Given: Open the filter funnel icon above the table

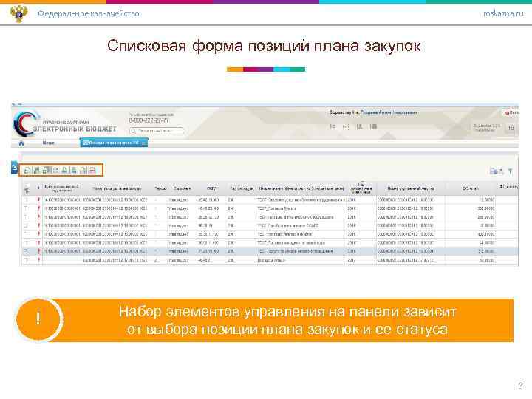Looking at the screenshot, I should pyautogui.click(x=510, y=171).
